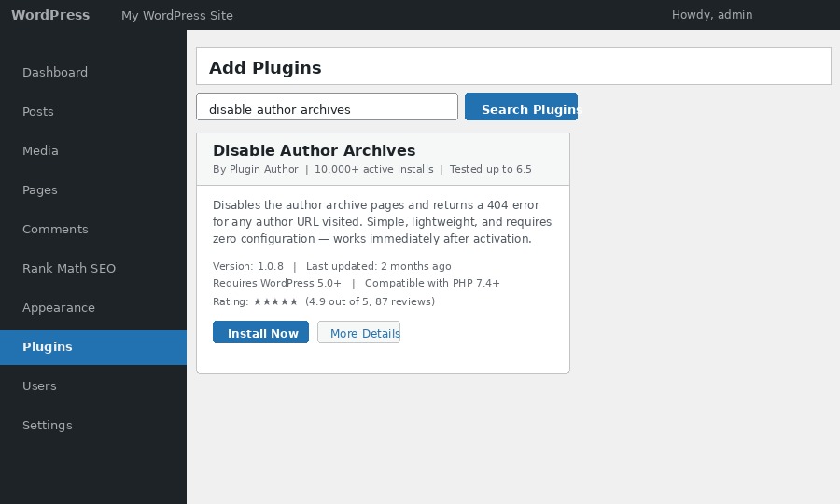Install the Disable Author Archives plugin now
This screenshot has width=840, height=504.
pos(261,332)
